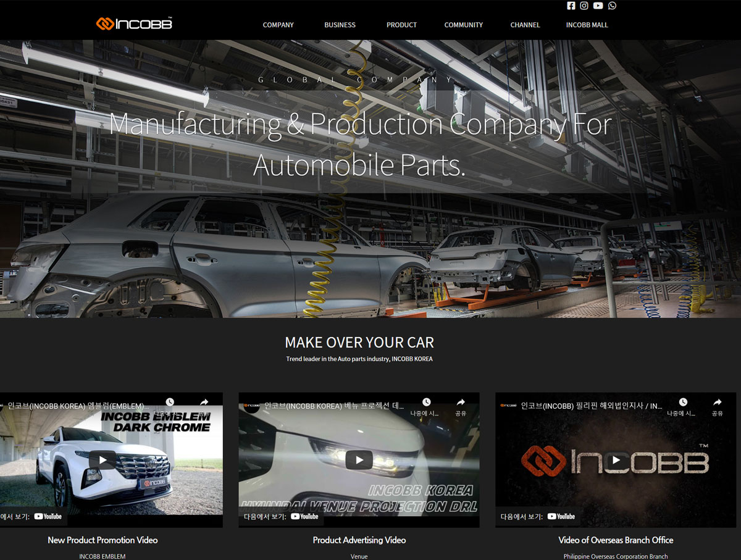741x560 pixels.
Task: Click the INCOBB logo in header
Action: click(x=134, y=23)
